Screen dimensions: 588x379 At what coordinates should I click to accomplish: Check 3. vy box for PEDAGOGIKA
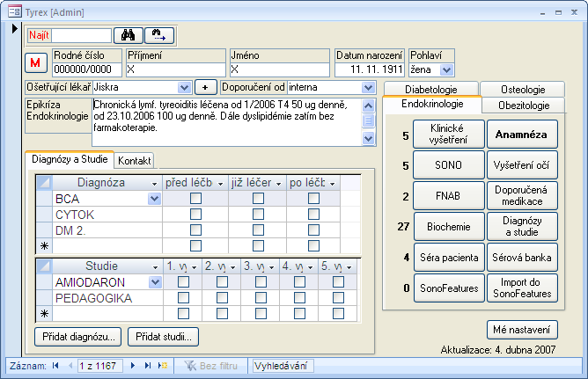261,298
